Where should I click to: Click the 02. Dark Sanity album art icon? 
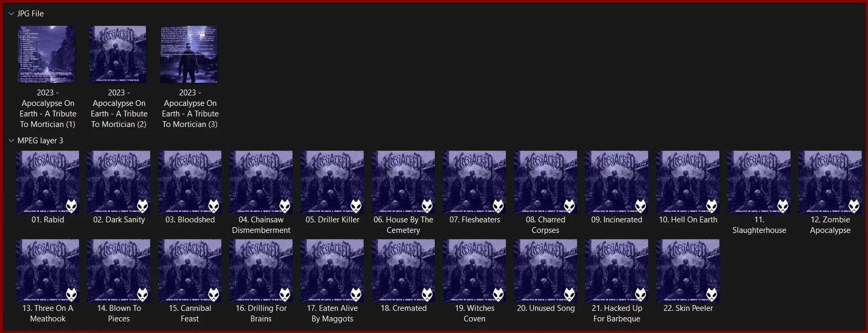click(119, 182)
